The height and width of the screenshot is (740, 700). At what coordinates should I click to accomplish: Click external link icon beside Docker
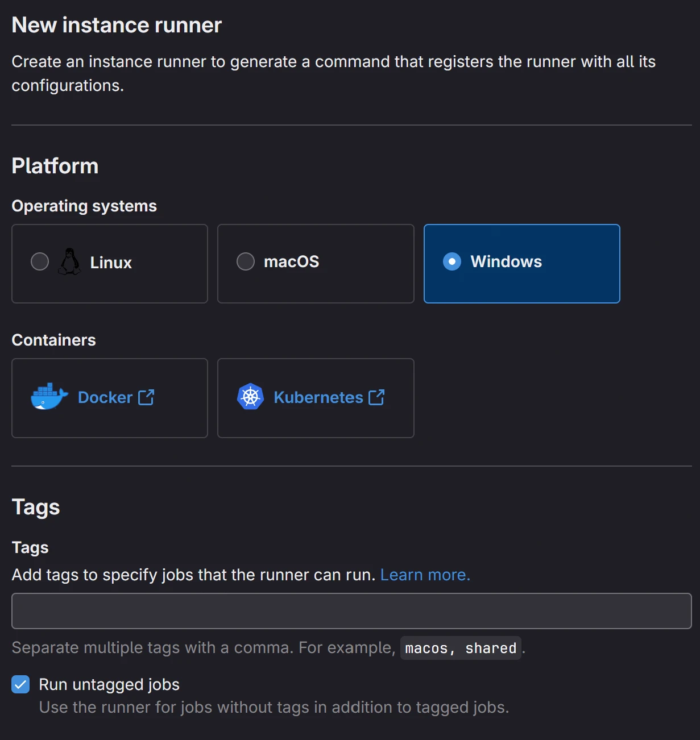(146, 397)
